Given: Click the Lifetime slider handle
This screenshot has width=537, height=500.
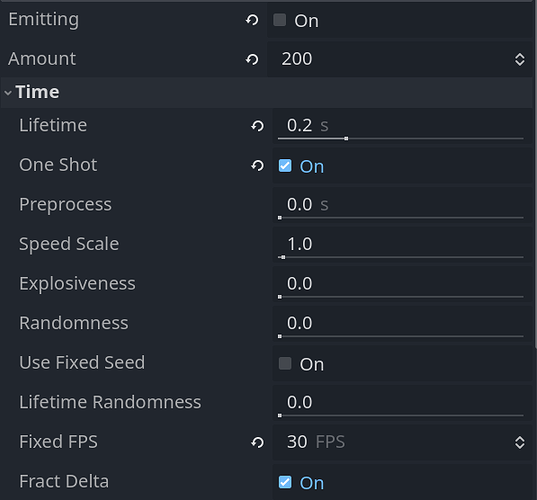Looking at the screenshot, I should click(346, 138).
